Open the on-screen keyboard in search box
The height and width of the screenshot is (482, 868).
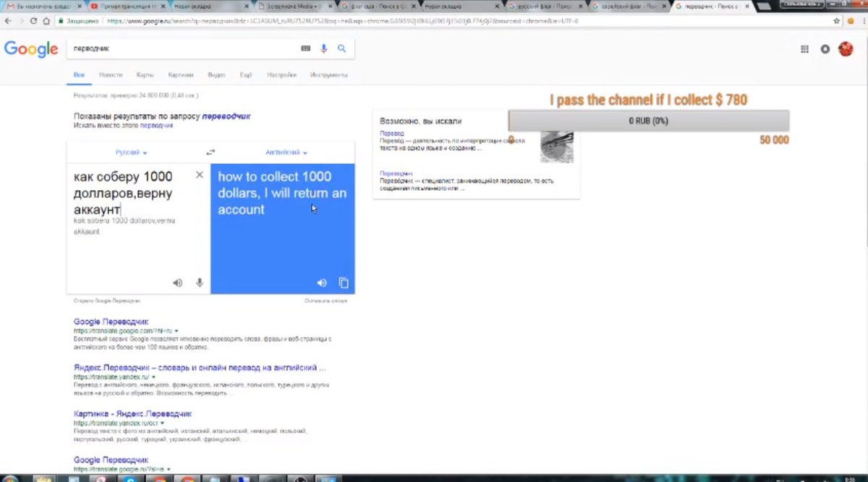pyautogui.click(x=305, y=48)
